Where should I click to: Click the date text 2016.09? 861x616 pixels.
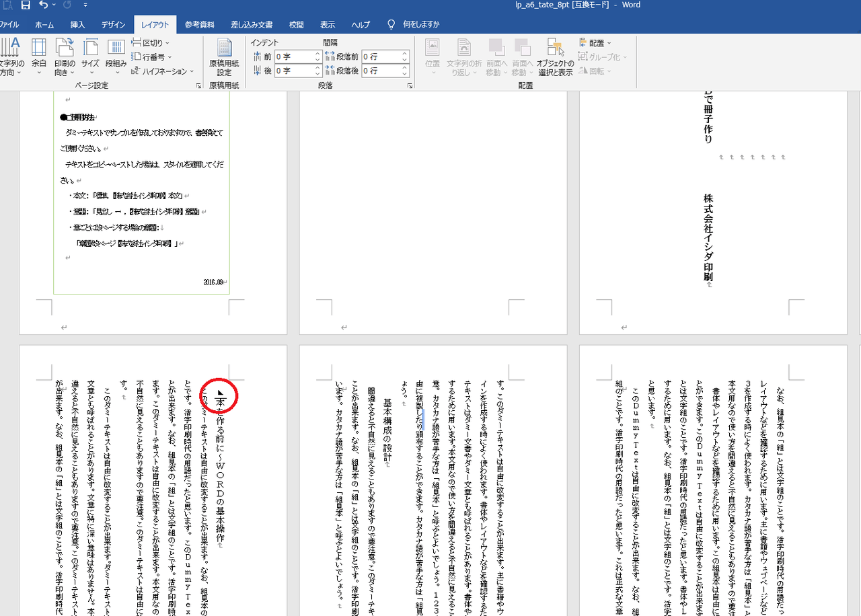(x=214, y=282)
